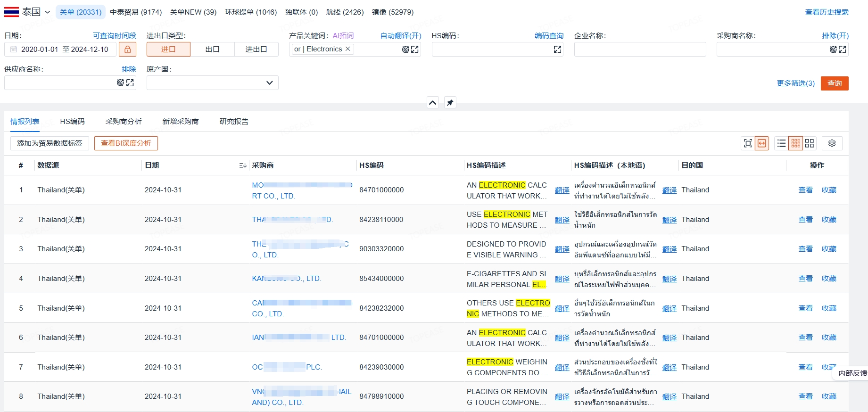Viewport: 868px width, 412px height.
Task: Toggle the 排除 option for 采购商名称
Action: click(x=835, y=36)
